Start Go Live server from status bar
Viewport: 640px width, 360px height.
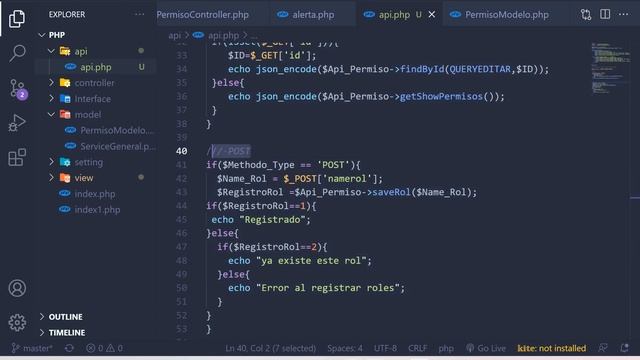tap(486, 348)
